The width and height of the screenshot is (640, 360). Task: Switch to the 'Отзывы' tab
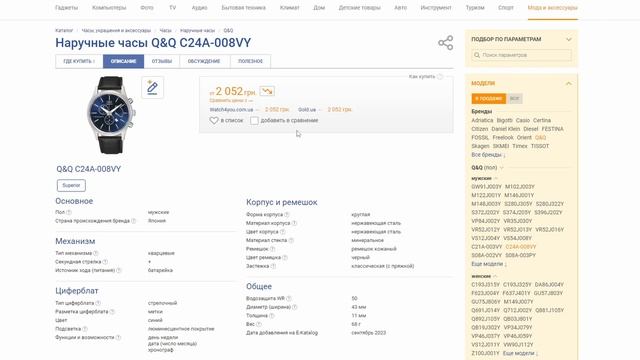(162, 61)
